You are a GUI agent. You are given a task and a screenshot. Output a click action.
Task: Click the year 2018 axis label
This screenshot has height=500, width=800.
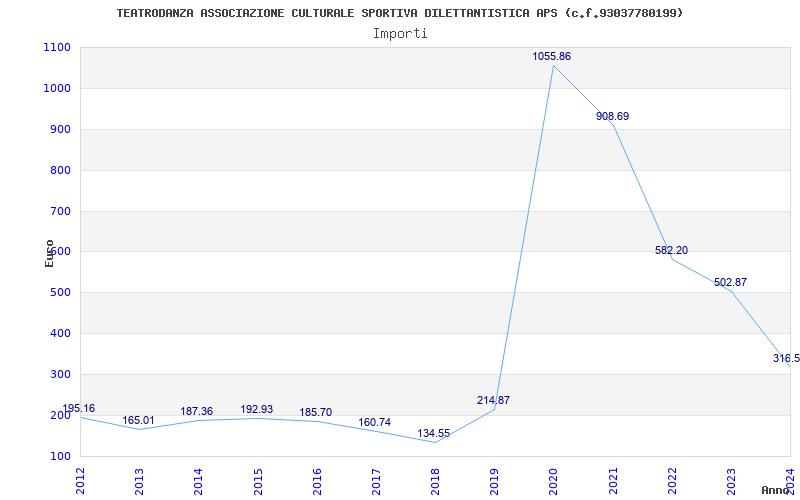click(x=435, y=481)
